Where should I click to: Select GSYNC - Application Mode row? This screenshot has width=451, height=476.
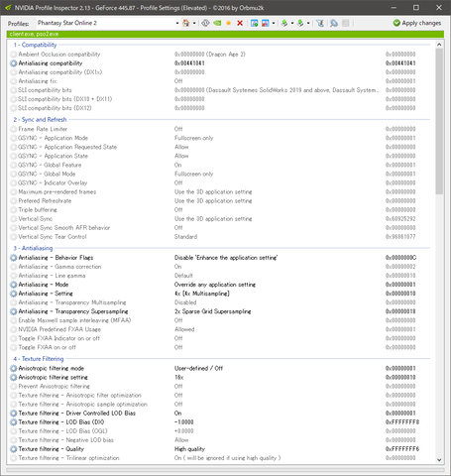(220, 138)
